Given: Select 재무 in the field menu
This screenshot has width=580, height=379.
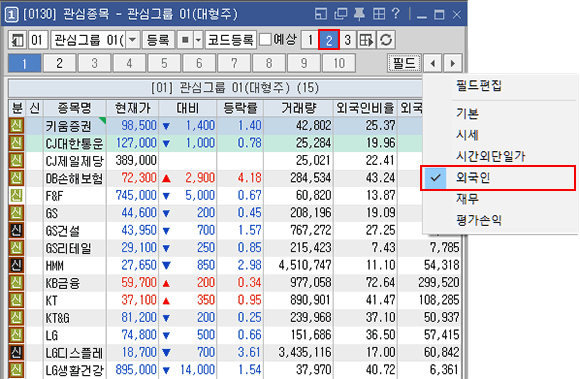Looking at the screenshot, I should [468, 199].
